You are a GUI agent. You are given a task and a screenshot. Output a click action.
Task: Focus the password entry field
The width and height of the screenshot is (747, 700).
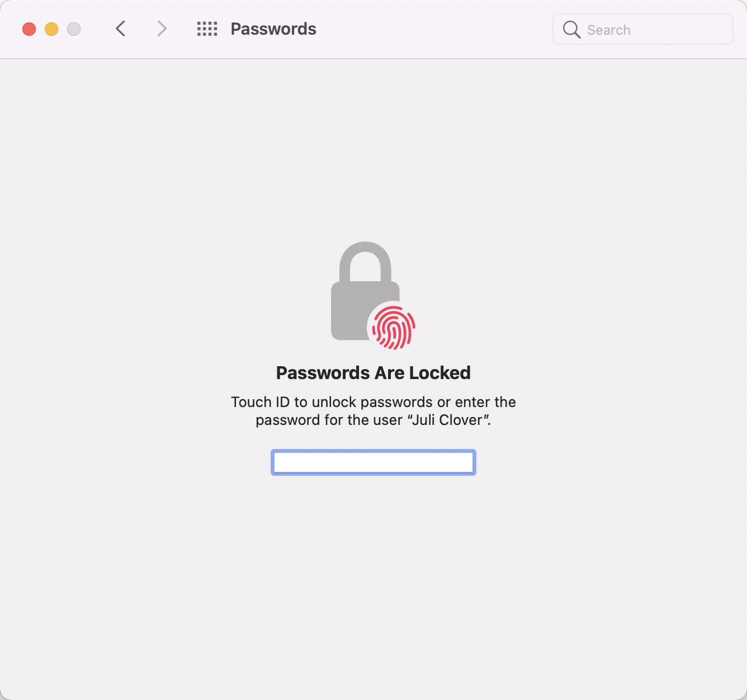[x=373, y=463]
